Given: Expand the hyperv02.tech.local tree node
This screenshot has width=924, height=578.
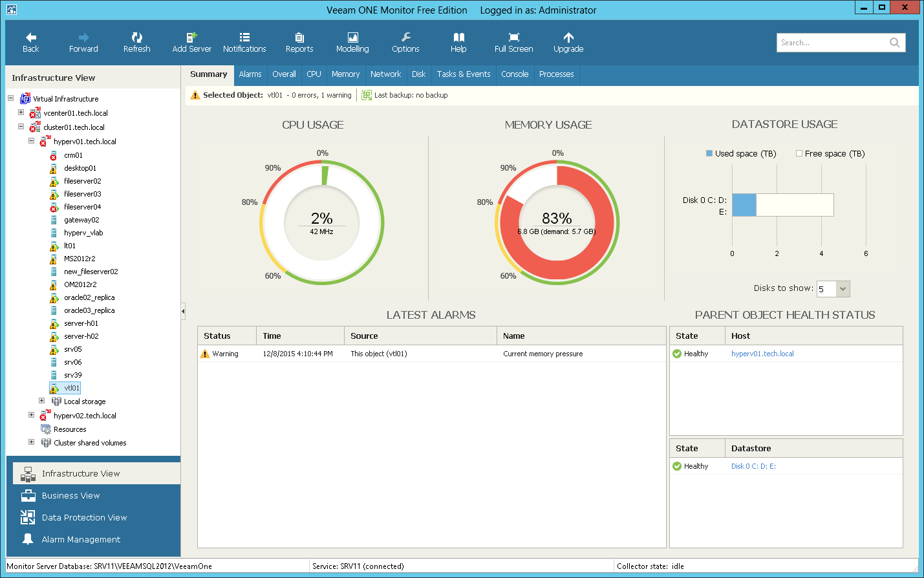Looking at the screenshot, I should [x=31, y=415].
